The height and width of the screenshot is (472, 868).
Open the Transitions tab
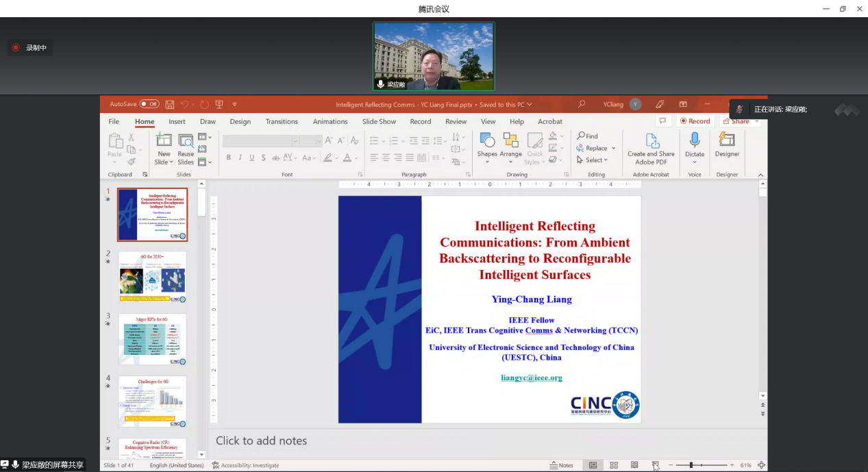pyautogui.click(x=282, y=121)
